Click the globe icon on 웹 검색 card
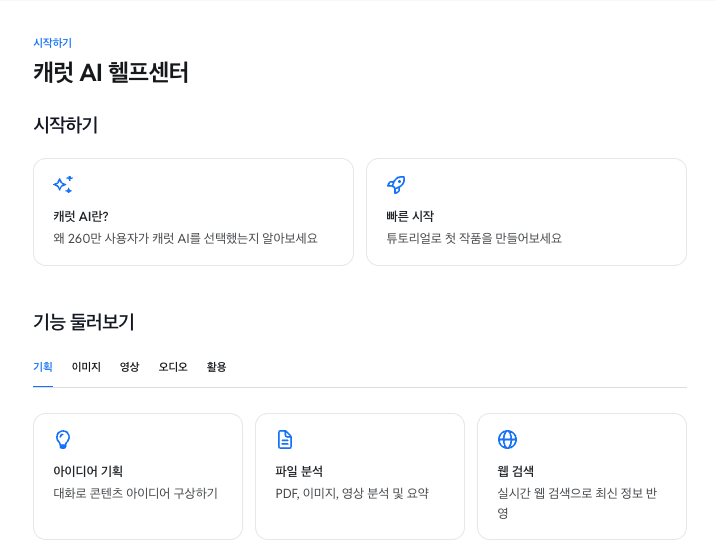Screen dimensions: 715x558 coord(507,439)
